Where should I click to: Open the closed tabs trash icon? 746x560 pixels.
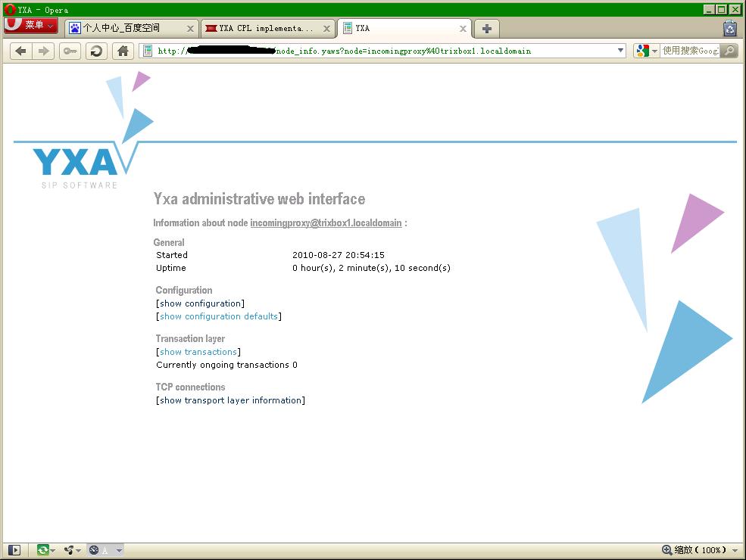coord(730,29)
